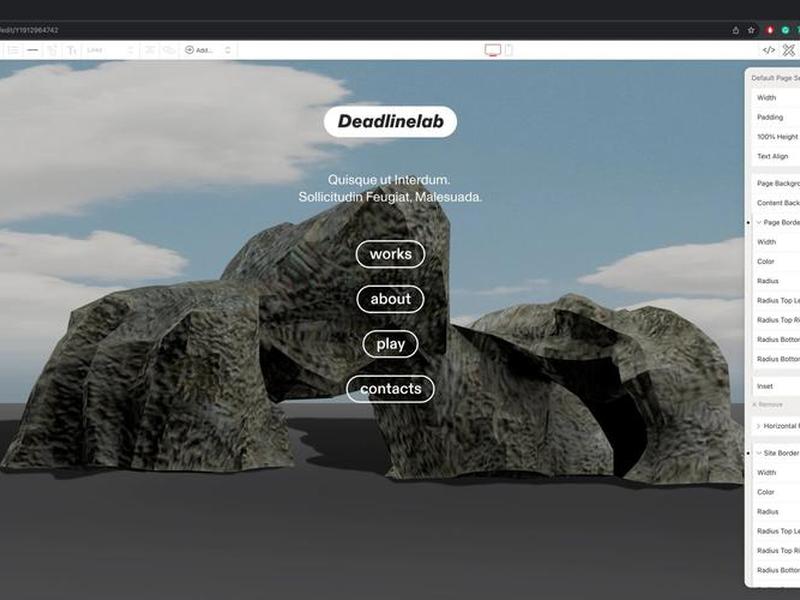The height and width of the screenshot is (600, 800).
Task: Click the Page Background setting row
Action: pyautogui.click(x=776, y=183)
